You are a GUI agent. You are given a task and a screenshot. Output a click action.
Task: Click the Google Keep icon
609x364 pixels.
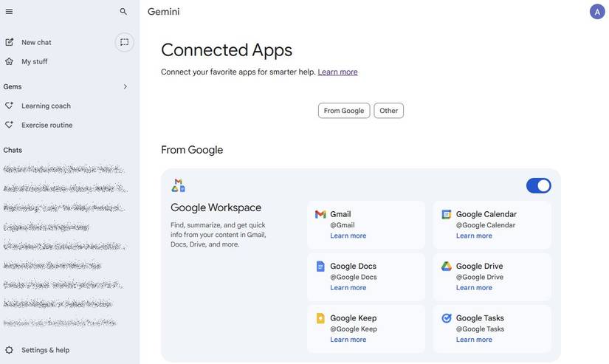[320, 318]
